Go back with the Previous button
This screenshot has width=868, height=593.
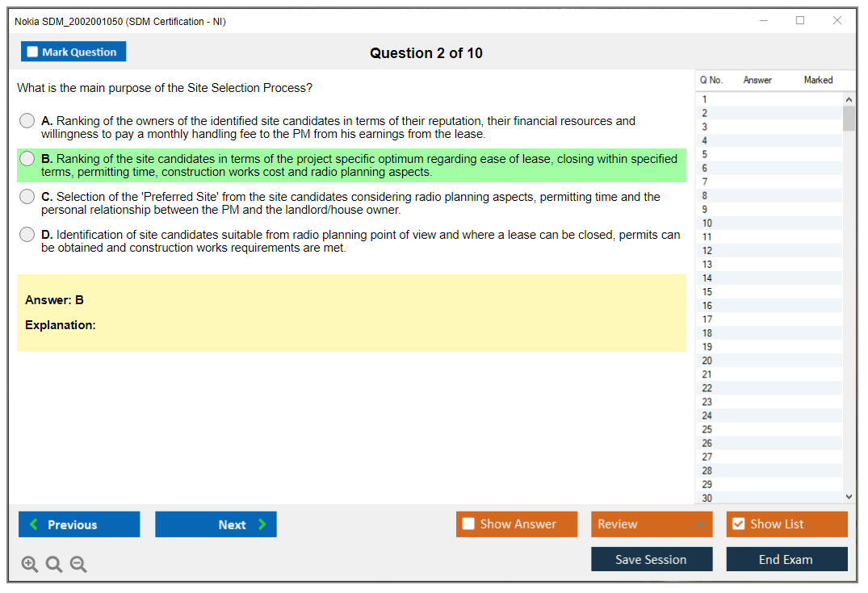[79, 524]
